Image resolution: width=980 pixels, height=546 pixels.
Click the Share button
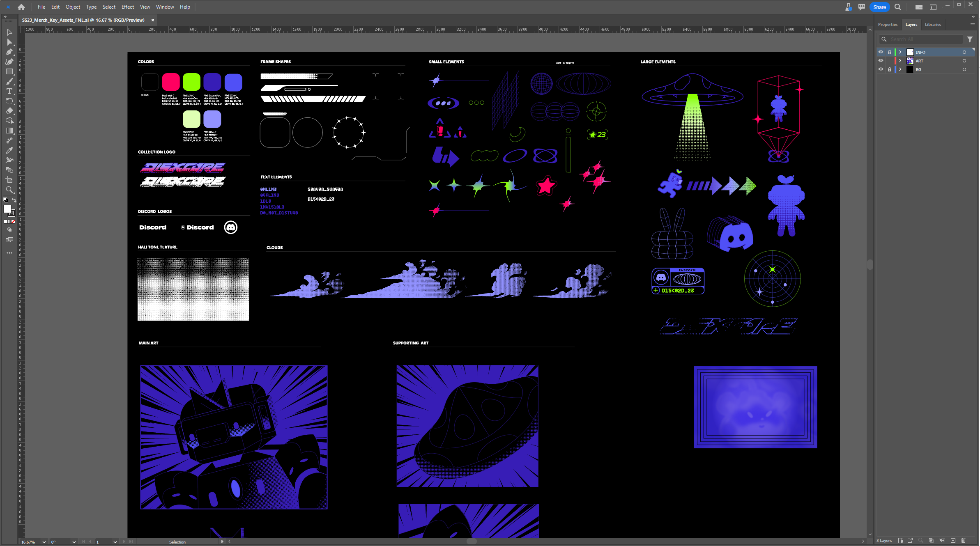879,7
